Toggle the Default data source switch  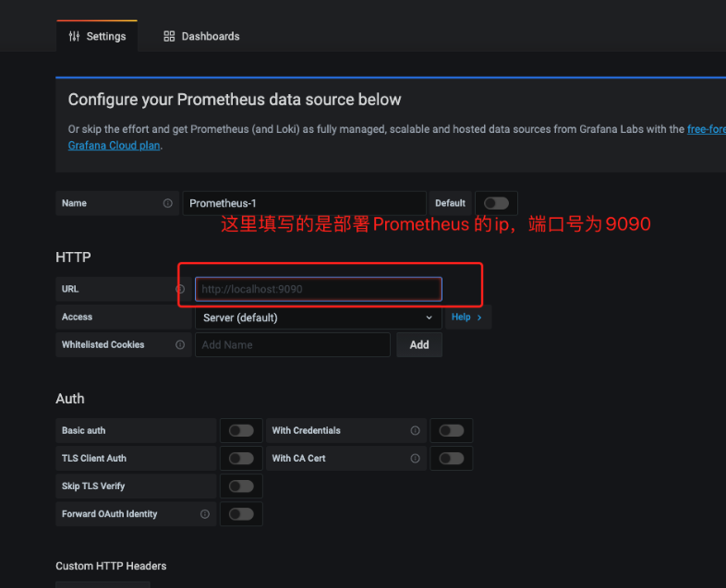click(496, 203)
